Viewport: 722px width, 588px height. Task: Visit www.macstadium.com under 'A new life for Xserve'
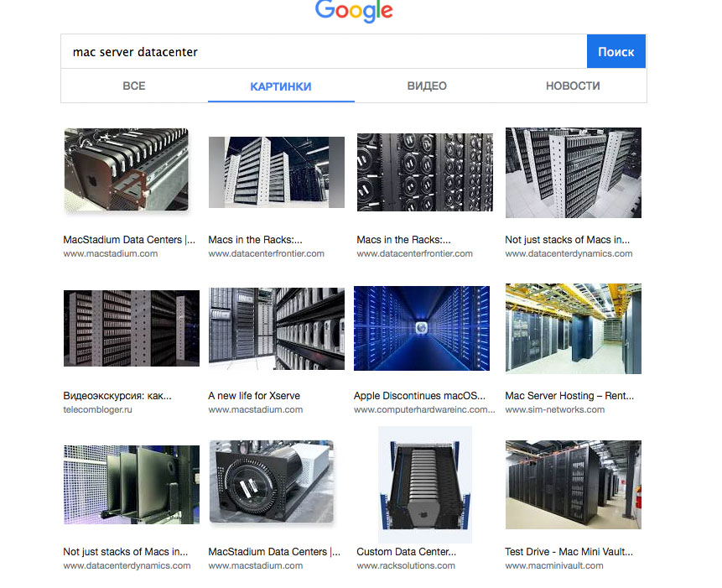pyautogui.click(x=256, y=410)
